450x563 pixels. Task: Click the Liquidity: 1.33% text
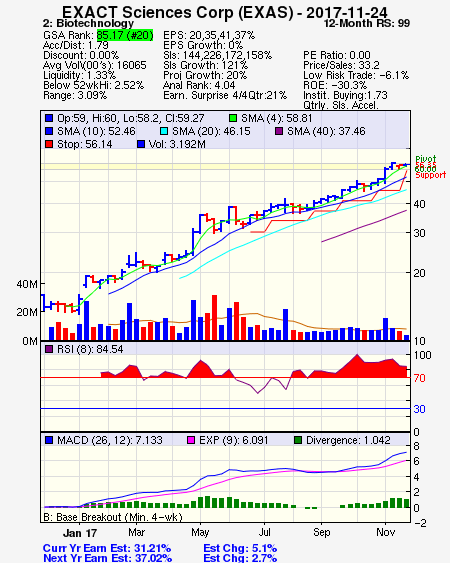tap(79, 75)
